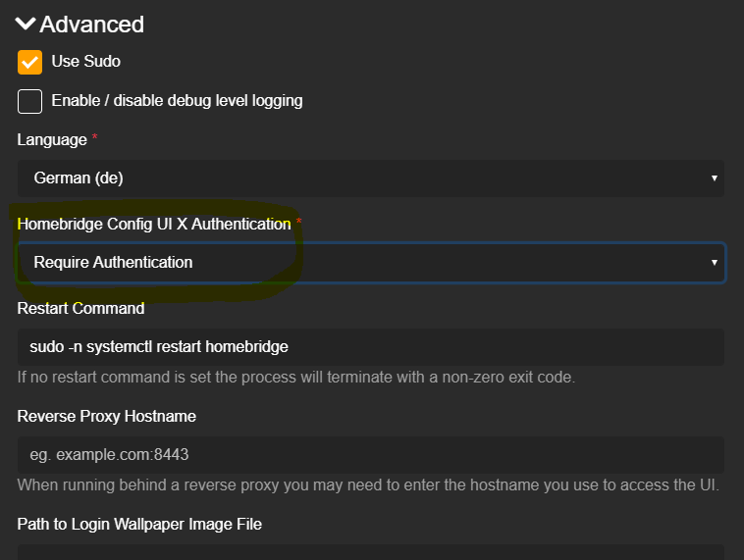
Task: Collapse the Advanced section chevron
Action: [x=26, y=24]
